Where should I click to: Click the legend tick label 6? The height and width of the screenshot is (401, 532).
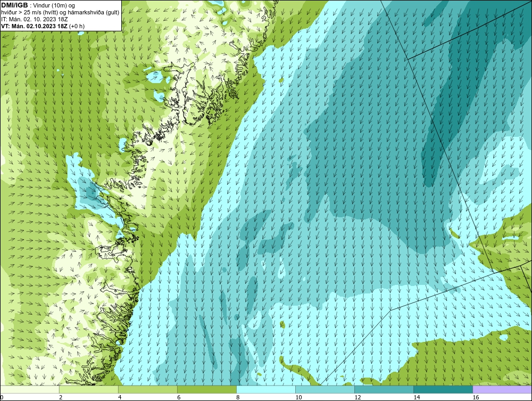coord(179,397)
